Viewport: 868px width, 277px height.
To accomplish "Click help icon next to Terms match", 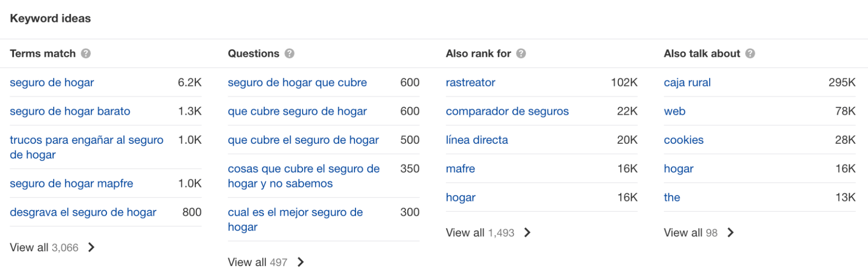I will coord(86,53).
